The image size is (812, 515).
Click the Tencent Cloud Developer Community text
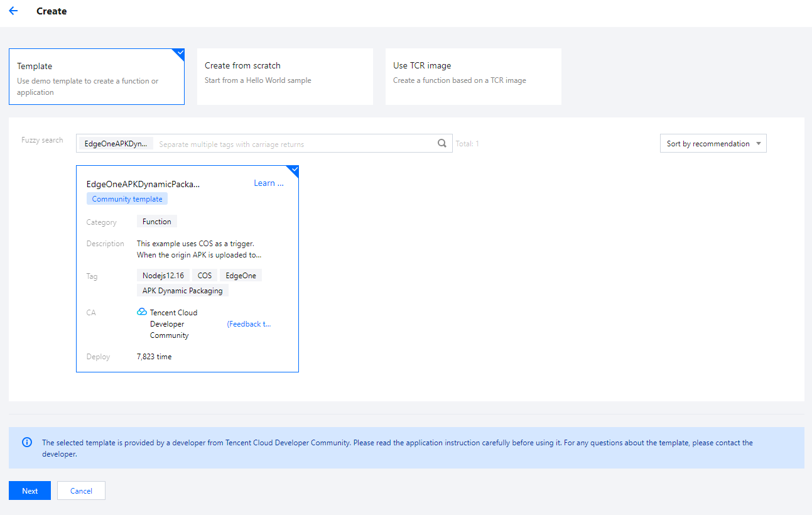[174, 324]
